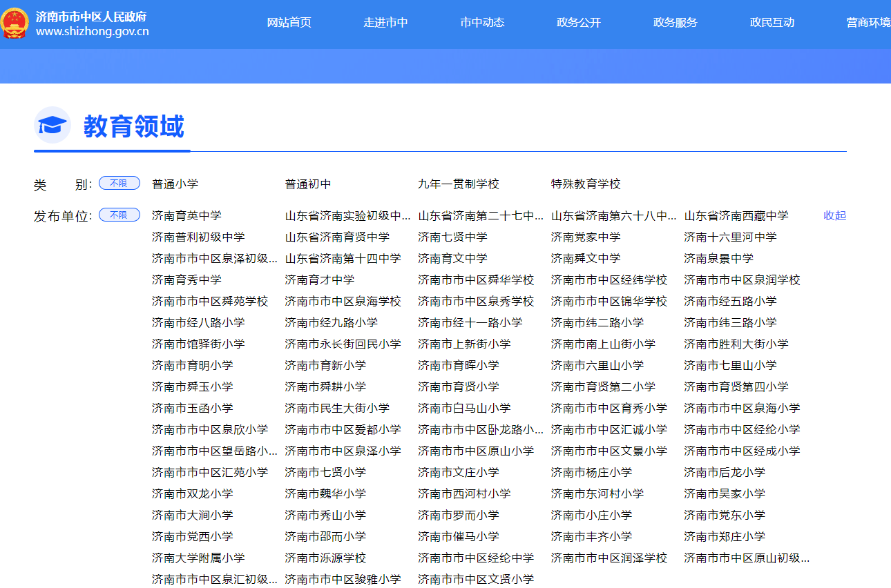Viewport: 891px width, 588px height.
Task: Choose 济南市经十一路小学
Action: 470,322
